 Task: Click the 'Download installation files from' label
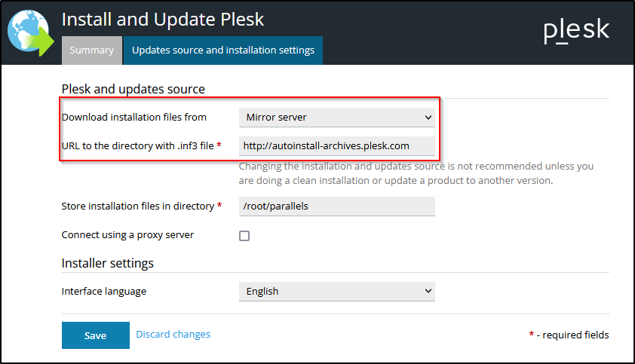(x=133, y=118)
